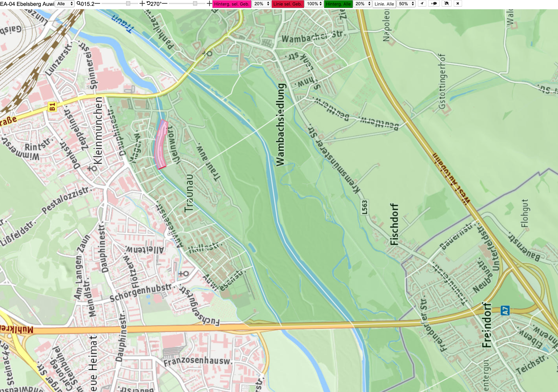Image resolution: width=558 pixels, height=392 pixels.
Task: Open the Linie sel. Geb. 100% dropdown
Action: click(x=314, y=4)
